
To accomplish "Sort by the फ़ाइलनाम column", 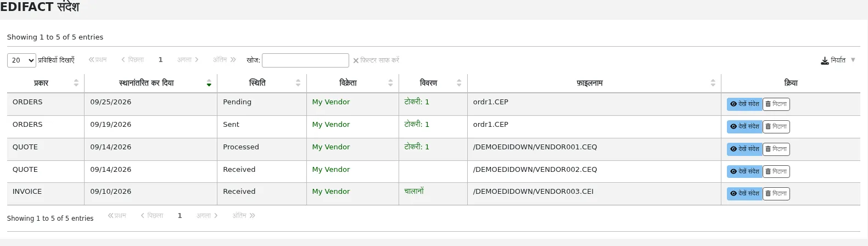I will click(594, 83).
